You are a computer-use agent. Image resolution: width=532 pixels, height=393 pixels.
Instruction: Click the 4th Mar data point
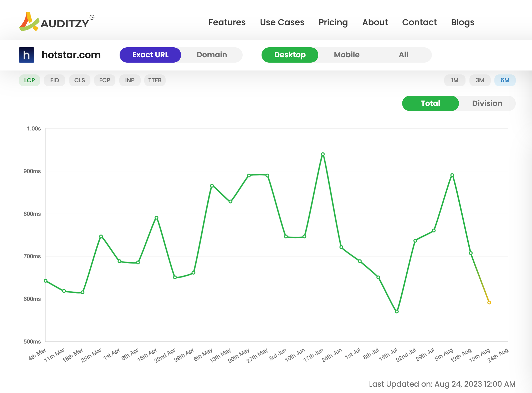[x=45, y=281]
